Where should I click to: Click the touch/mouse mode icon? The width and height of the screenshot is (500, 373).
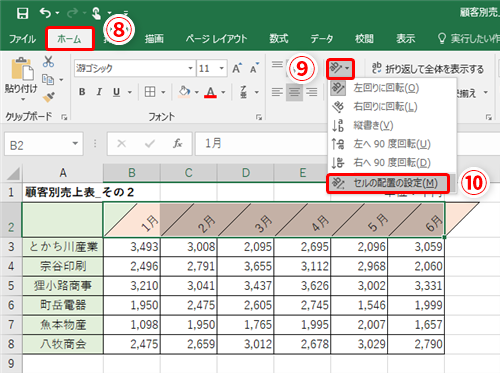[97, 13]
